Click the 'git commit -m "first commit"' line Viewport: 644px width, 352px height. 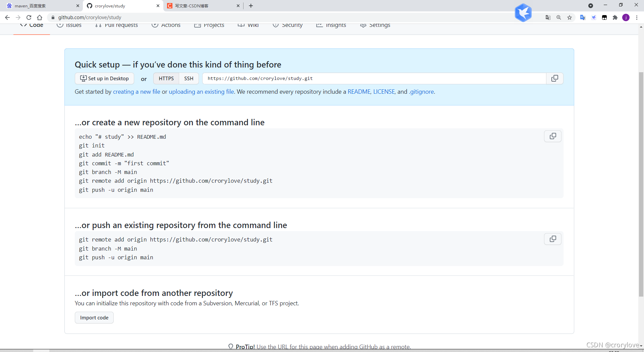coord(124,163)
